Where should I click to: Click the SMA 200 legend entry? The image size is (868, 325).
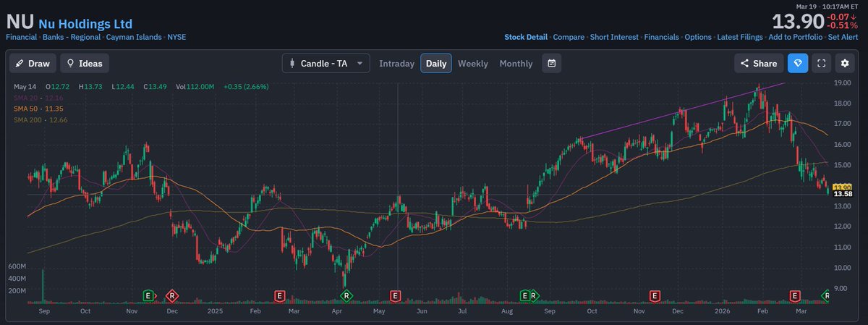click(41, 119)
